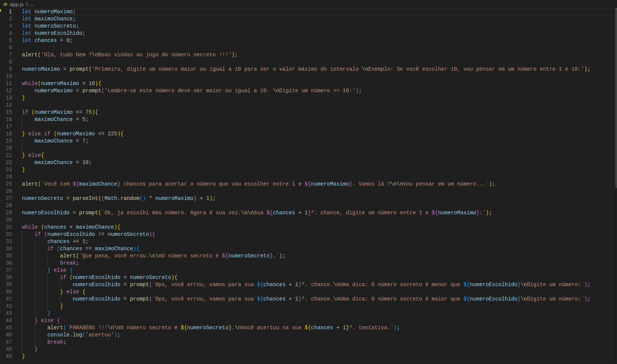Click the break statement on line 36

(x=68, y=263)
